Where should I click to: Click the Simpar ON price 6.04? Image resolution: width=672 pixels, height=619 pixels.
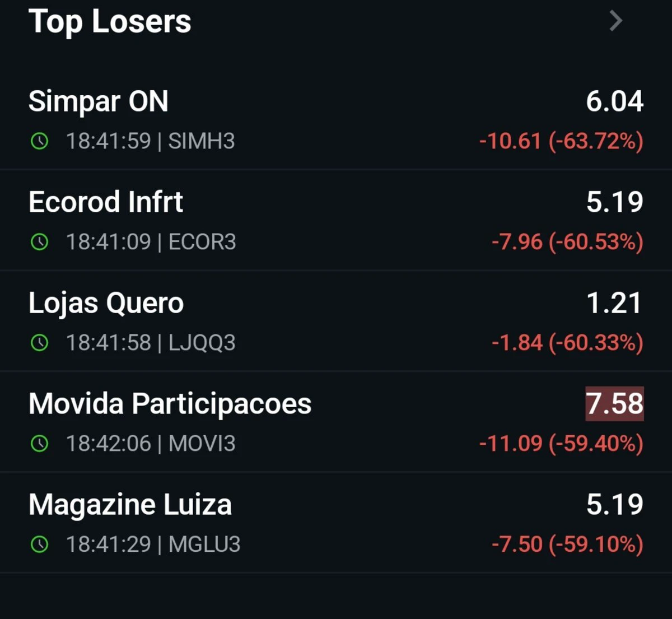pos(614,101)
